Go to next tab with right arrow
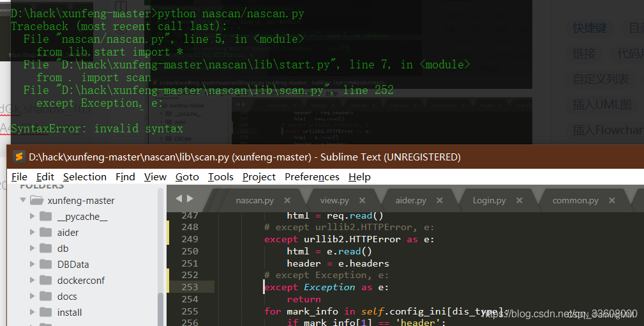 point(190,199)
